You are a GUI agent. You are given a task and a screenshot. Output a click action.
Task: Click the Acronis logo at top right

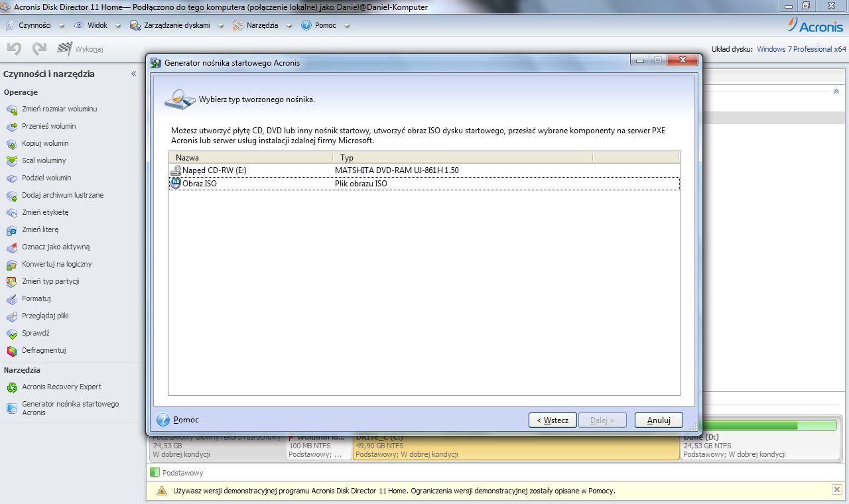815,25
